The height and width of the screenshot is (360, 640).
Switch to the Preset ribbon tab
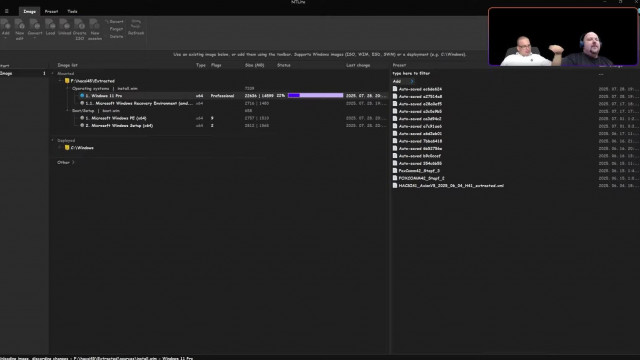click(51, 11)
